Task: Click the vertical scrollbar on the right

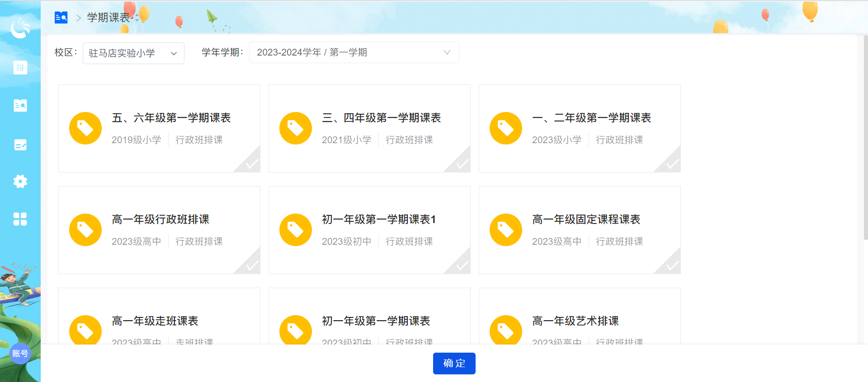Action: tap(865, 135)
